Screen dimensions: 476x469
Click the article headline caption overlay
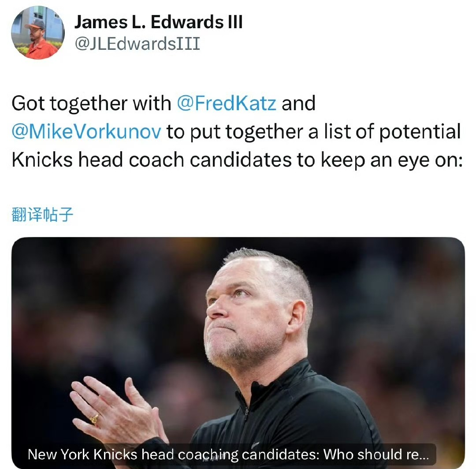coord(228,454)
